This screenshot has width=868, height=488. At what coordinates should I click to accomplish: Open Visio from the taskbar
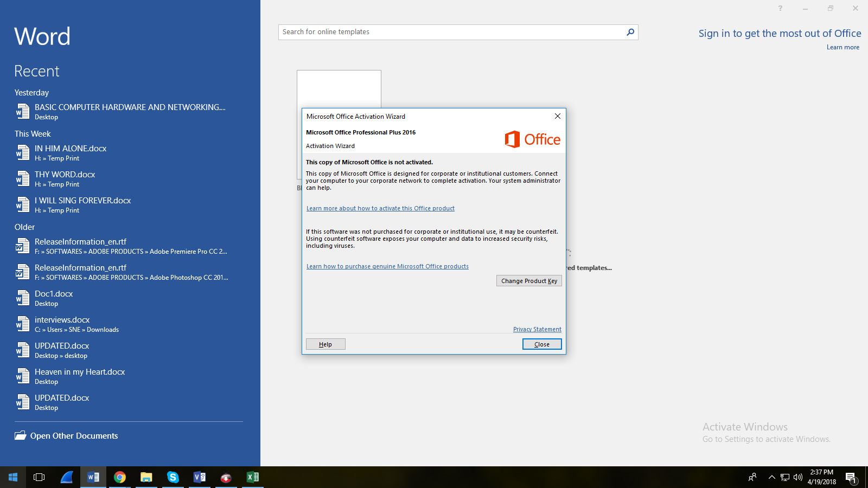pyautogui.click(x=200, y=477)
